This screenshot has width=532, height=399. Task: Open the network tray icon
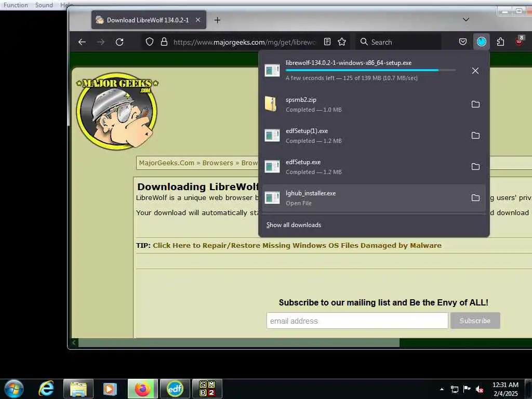point(454,389)
